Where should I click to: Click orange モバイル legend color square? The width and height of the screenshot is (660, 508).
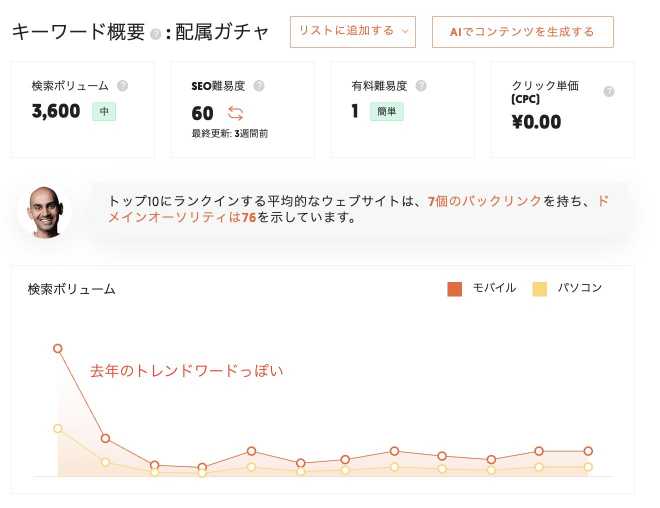(x=455, y=288)
